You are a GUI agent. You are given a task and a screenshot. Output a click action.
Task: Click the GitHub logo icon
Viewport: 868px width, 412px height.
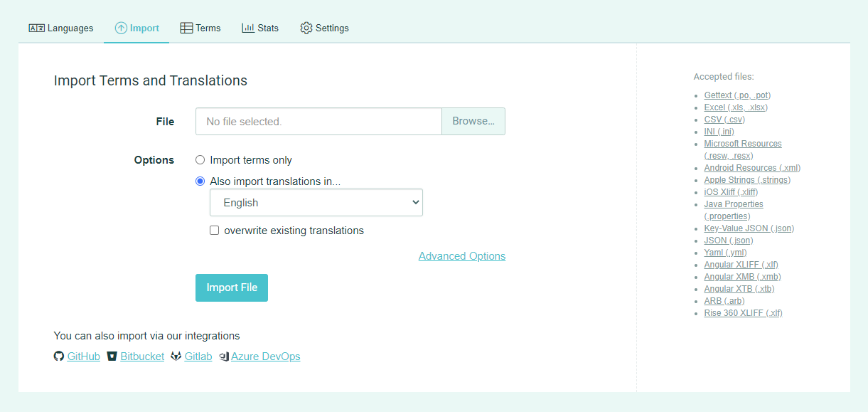tap(59, 356)
